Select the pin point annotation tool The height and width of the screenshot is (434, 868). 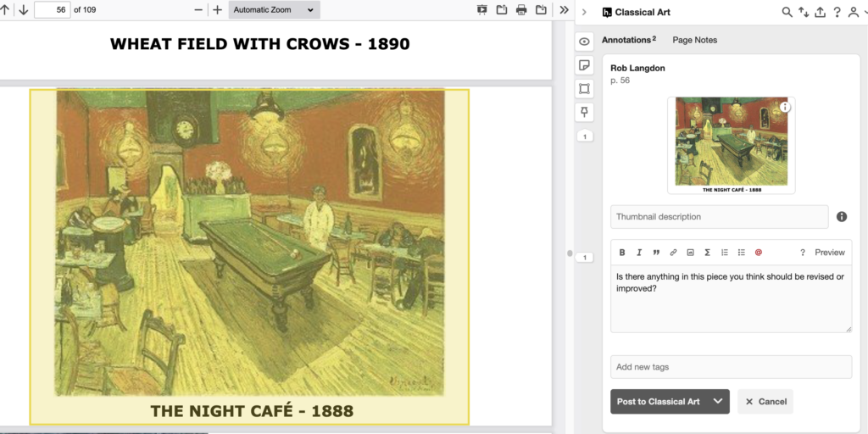click(584, 113)
